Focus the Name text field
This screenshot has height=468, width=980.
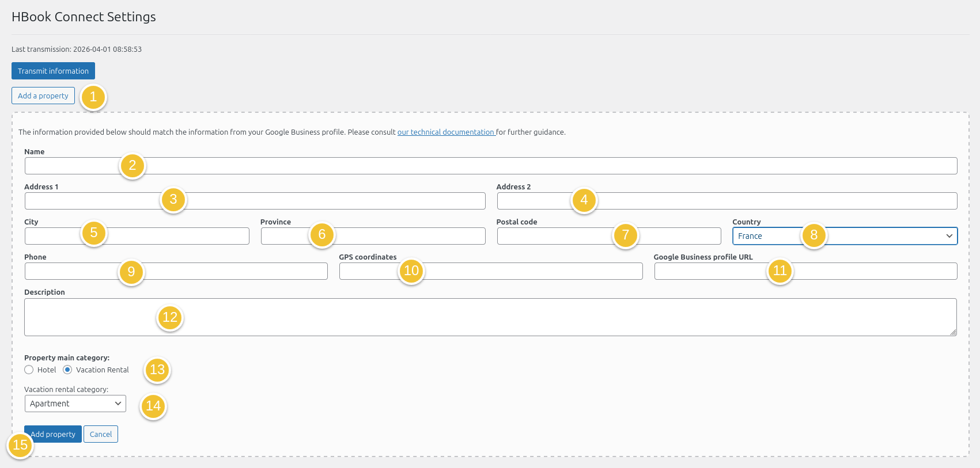[490, 166]
